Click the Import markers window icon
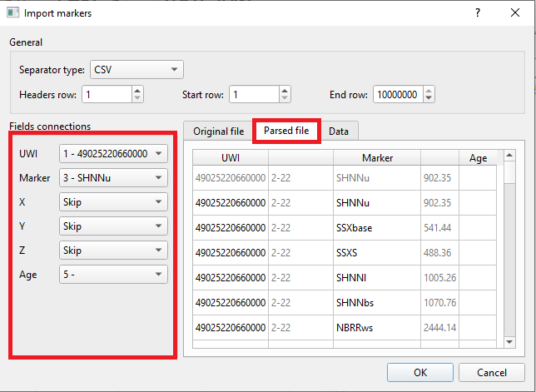Viewport: 536px width, 392px height. point(12,13)
